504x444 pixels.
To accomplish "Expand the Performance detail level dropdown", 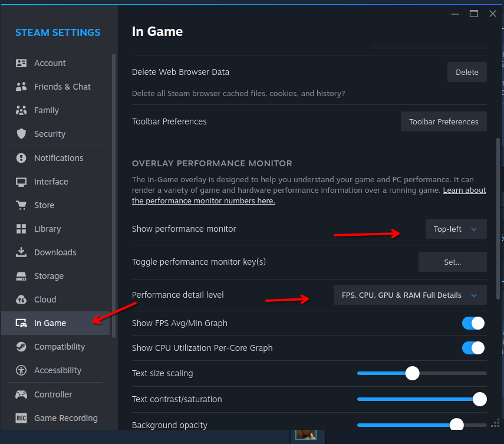I will pyautogui.click(x=410, y=295).
